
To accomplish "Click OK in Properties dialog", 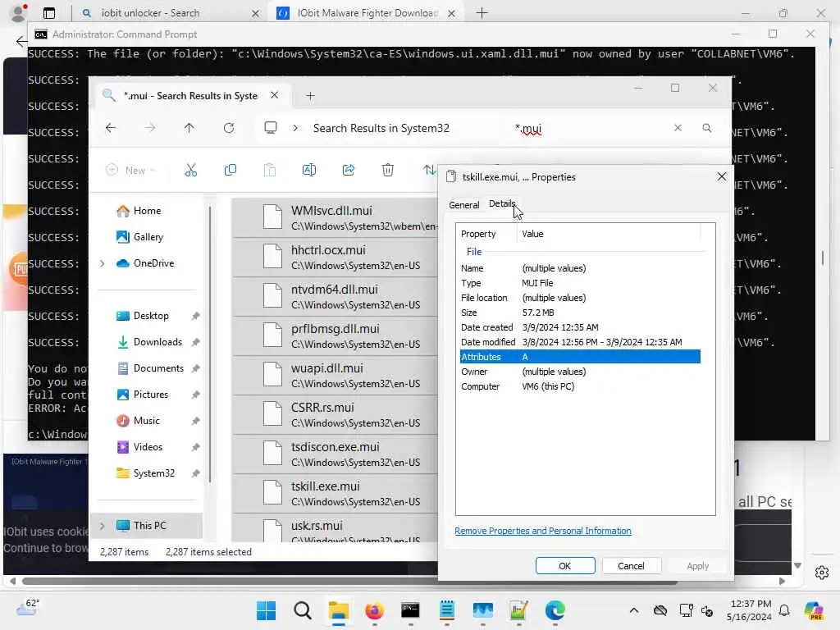I will tap(565, 566).
